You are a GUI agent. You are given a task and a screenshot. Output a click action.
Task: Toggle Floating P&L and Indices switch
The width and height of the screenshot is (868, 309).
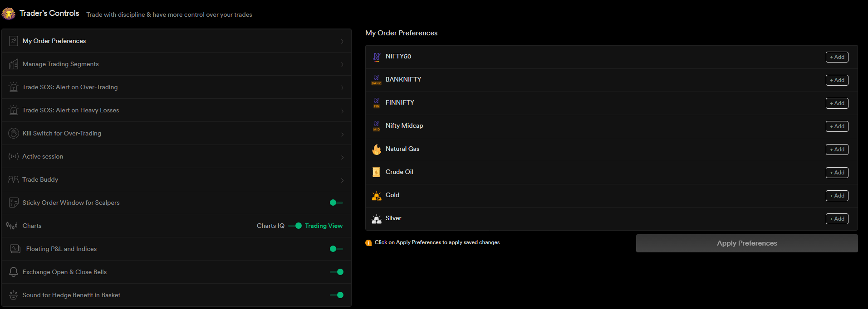click(336, 249)
